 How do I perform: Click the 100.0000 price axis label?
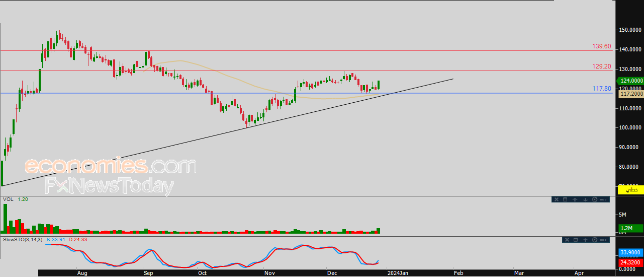coord(630,127)
